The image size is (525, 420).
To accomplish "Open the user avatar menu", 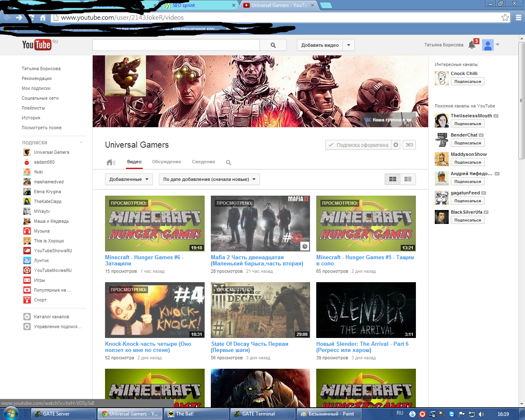I will pos(488,45).
